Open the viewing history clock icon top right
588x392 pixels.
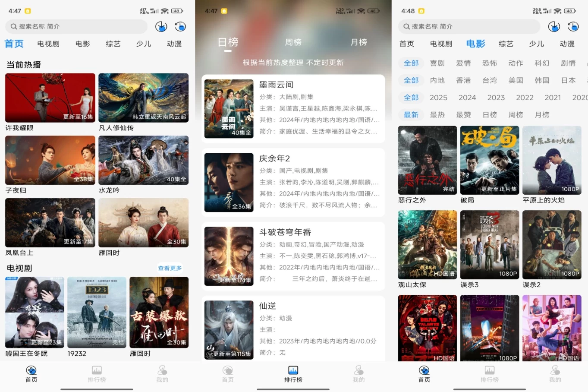(x=180, y=26)
